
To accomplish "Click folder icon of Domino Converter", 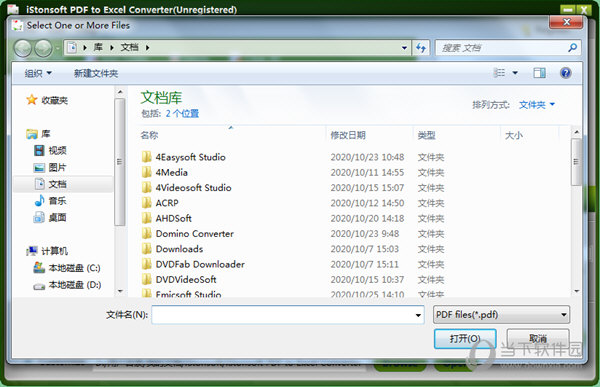I will (x=147, y=234).
